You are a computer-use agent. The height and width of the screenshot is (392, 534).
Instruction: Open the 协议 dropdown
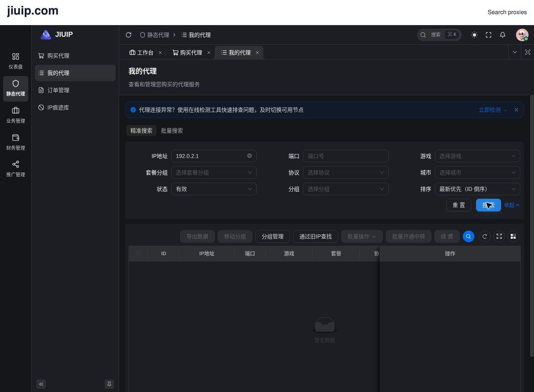[x=346, y=172]
